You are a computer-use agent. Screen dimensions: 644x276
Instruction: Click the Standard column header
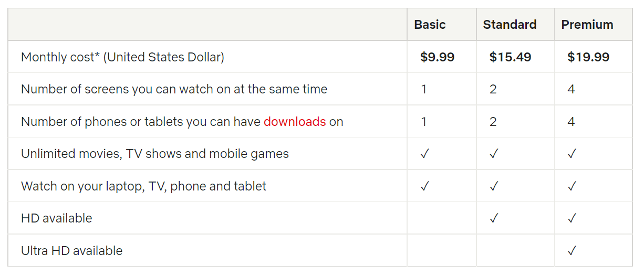510,25
